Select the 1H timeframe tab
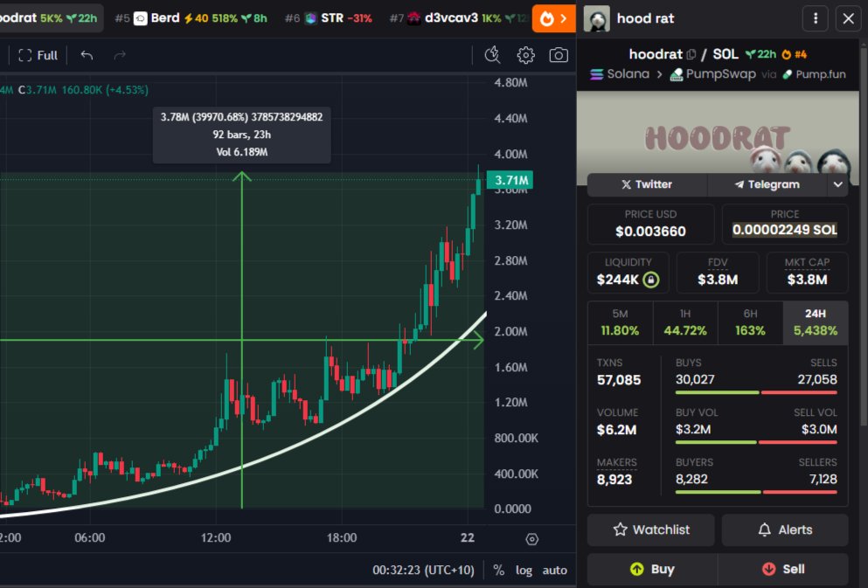The height and width of the screenshot is (588, 868). [685, 323]
